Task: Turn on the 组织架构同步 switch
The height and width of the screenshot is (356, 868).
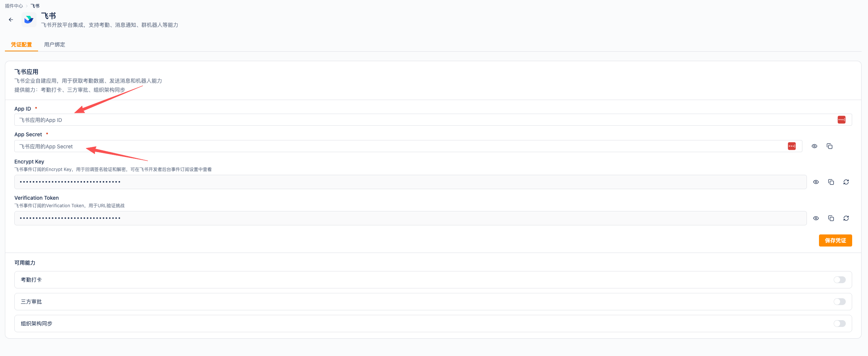Action: tap(840, 324)
